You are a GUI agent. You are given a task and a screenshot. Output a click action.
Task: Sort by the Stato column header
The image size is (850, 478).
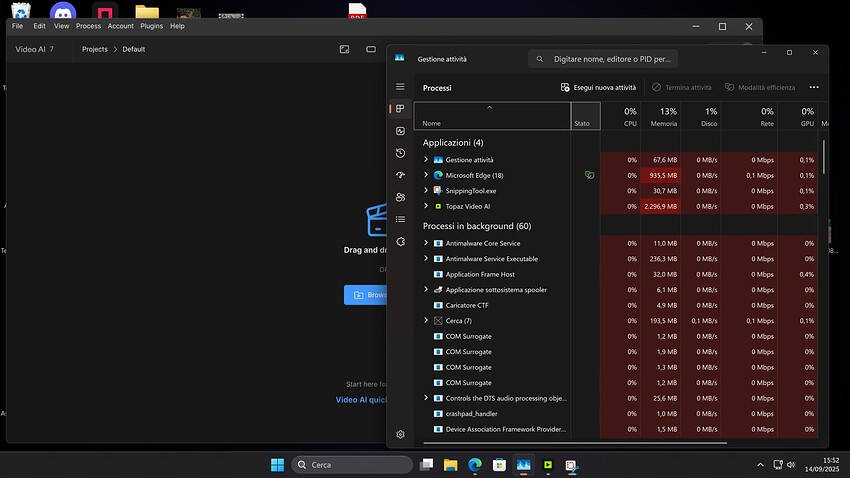point(585,116)
